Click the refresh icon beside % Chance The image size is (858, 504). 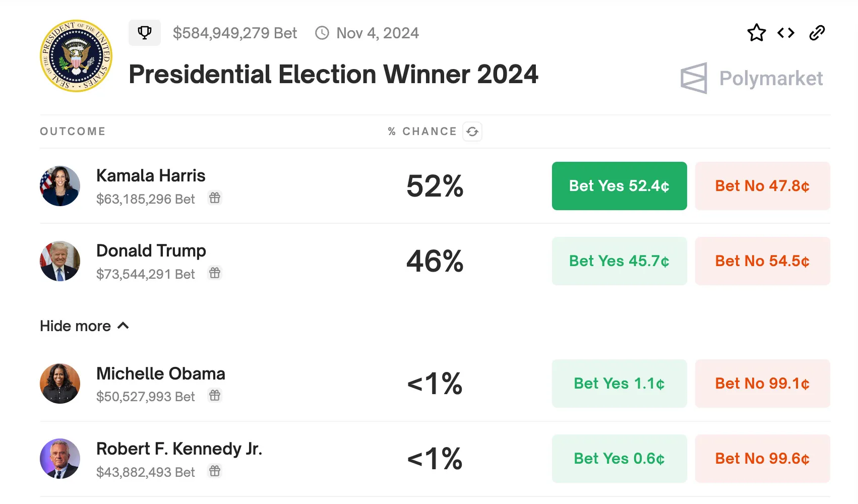(472, 132)
